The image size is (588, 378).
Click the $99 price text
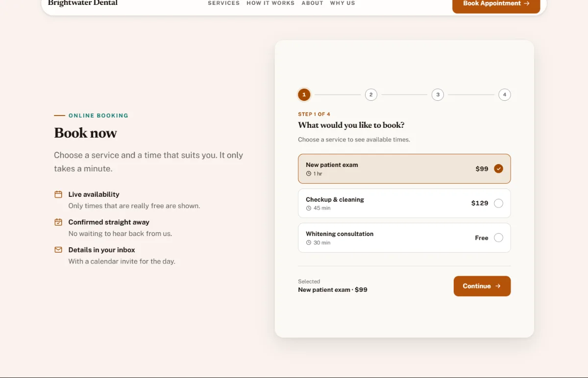pos(482,169)
